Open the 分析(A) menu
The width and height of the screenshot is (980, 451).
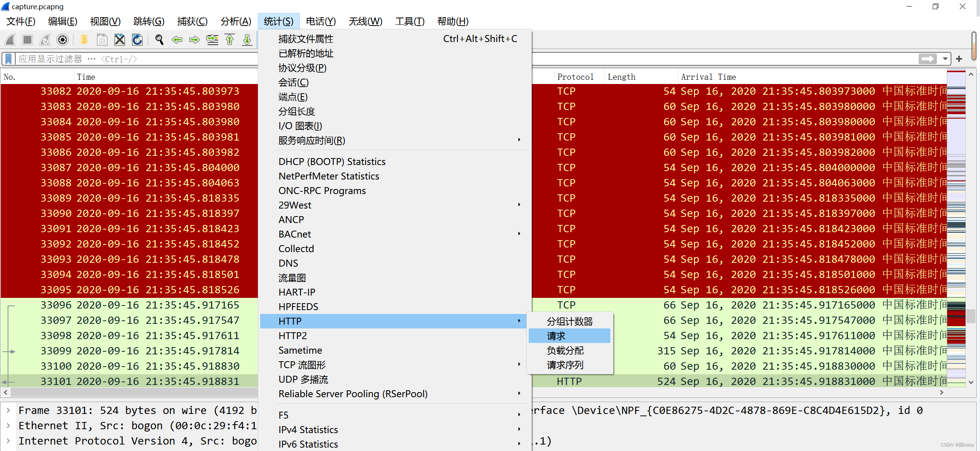(x=236, y=21)
